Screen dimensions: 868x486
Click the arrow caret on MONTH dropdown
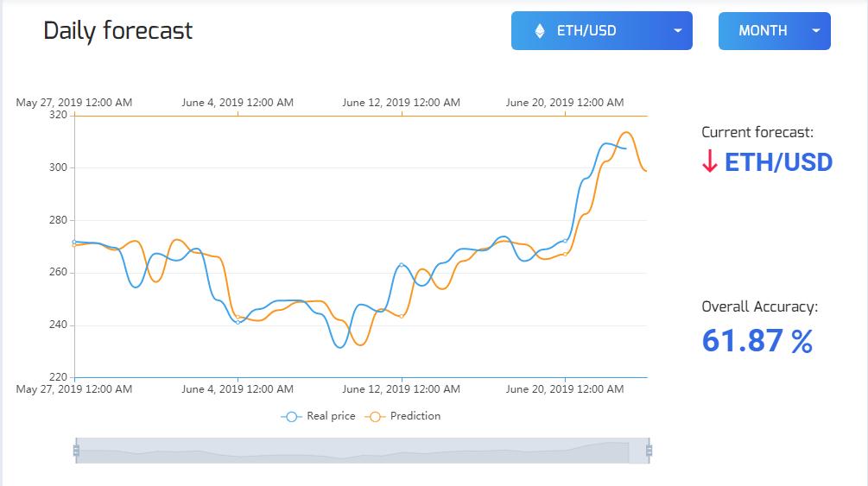[x=816, y=31]
